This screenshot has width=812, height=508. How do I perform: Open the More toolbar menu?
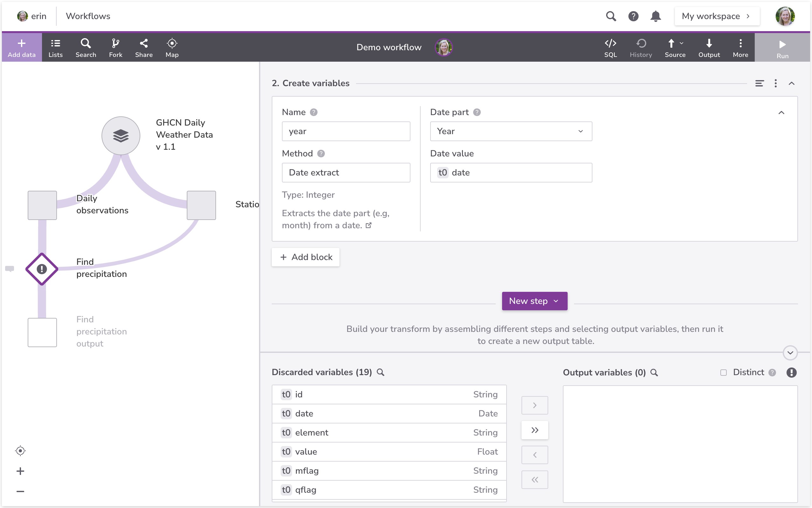[x=740, y=47]
